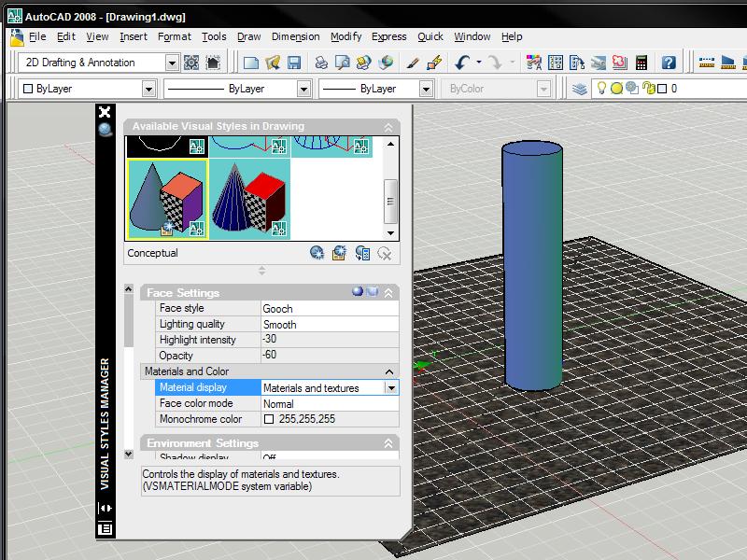Screen dimensions: 747x560
Task: Collapse the Environment Settings section
Action: (x=388, y=443)
